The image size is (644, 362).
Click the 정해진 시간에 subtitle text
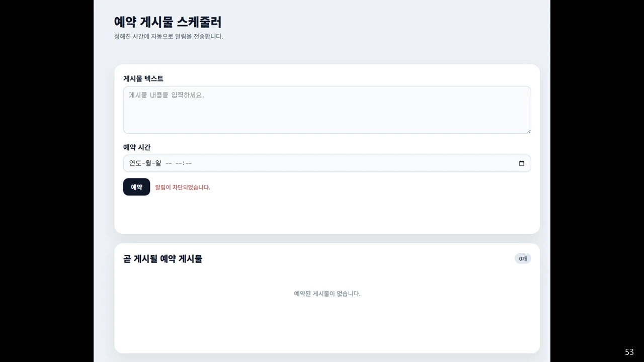coord(168,36)
